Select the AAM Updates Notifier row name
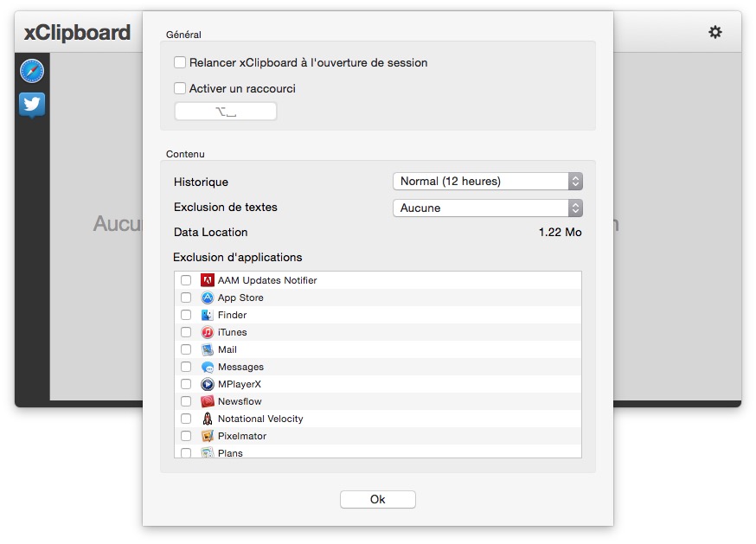 (267, 280)
